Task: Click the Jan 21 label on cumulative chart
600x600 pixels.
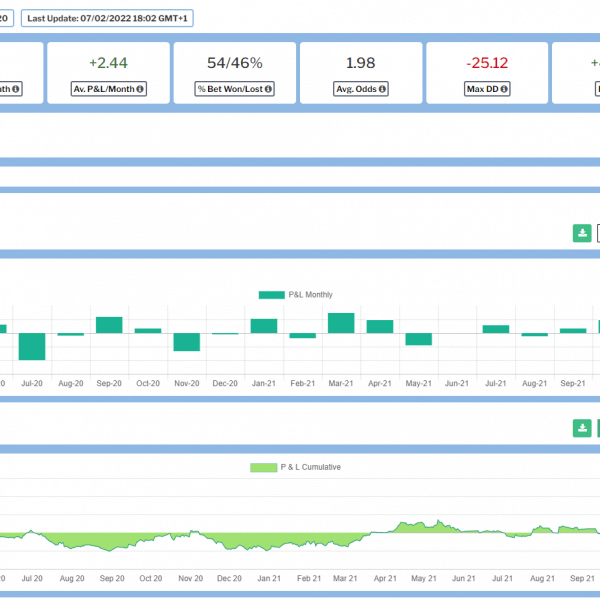Action: [269, 579]
